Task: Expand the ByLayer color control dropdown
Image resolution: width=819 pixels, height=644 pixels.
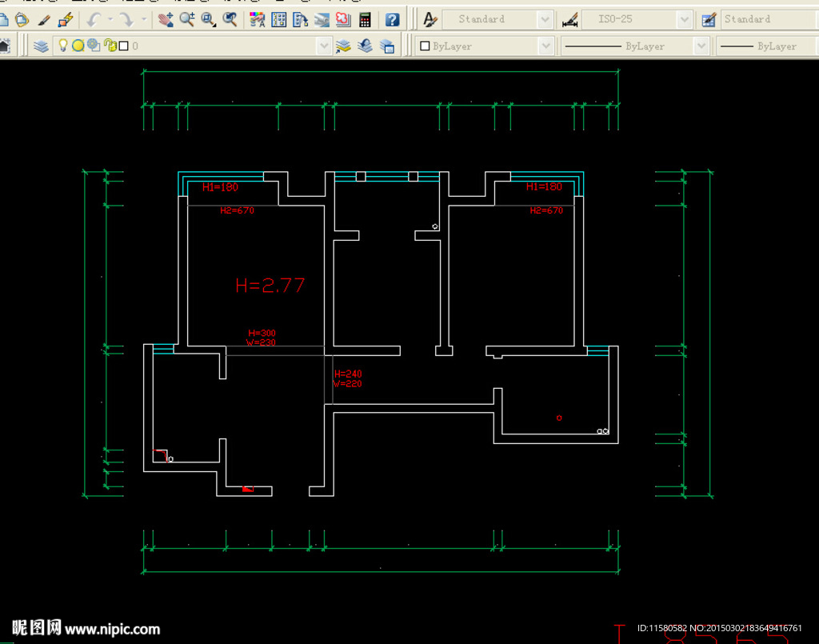Action: (545, 46)
